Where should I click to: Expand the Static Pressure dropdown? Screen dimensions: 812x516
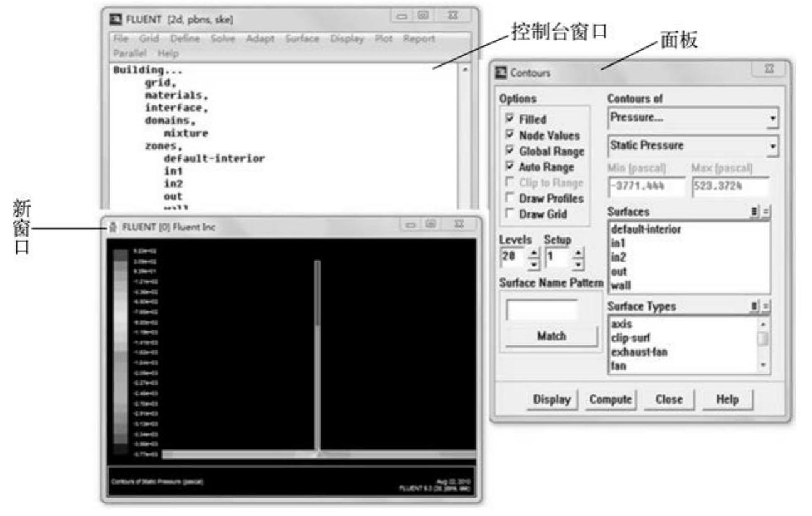(773, 146)
